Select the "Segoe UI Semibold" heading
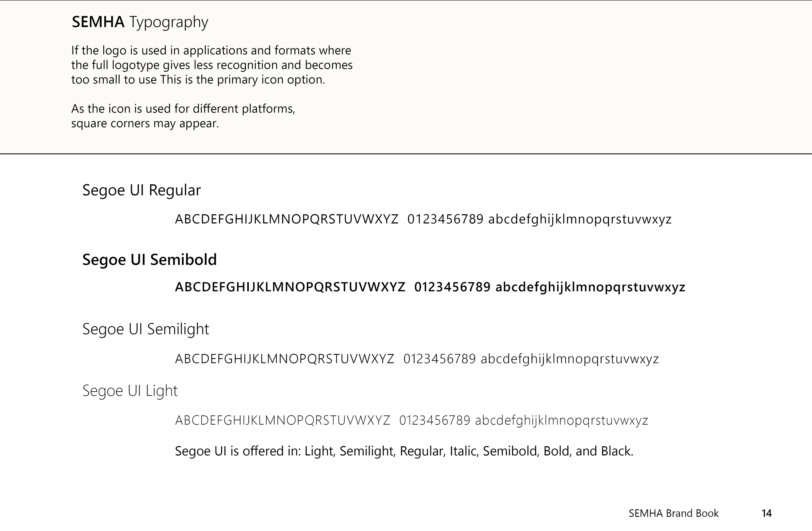Screen dimensions: 812x531 [150, 260]
